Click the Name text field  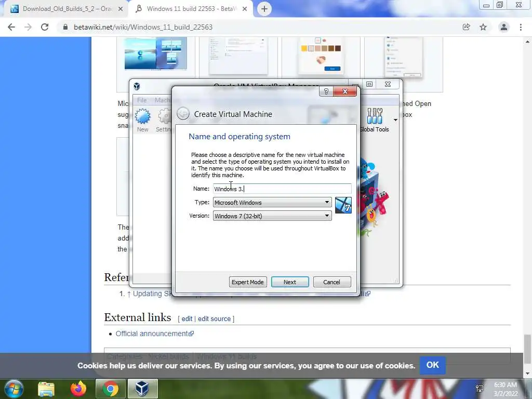pos(282,189)
